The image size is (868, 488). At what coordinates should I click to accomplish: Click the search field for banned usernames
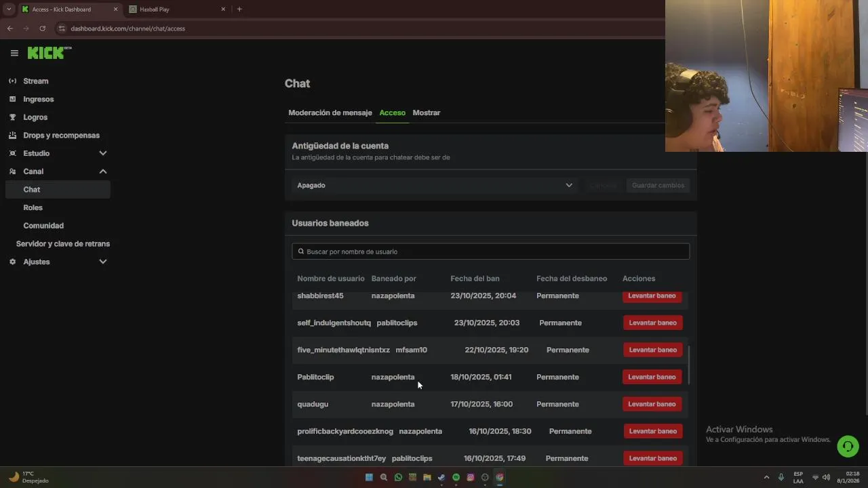click(x=491, y=251)
